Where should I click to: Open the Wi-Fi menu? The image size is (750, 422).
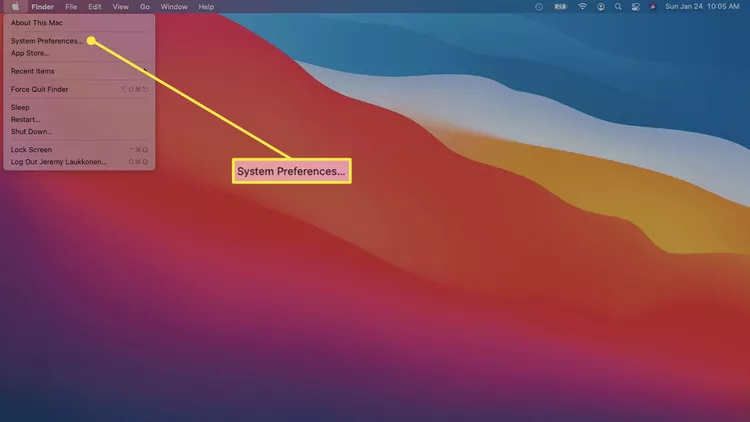pos(582,7)
